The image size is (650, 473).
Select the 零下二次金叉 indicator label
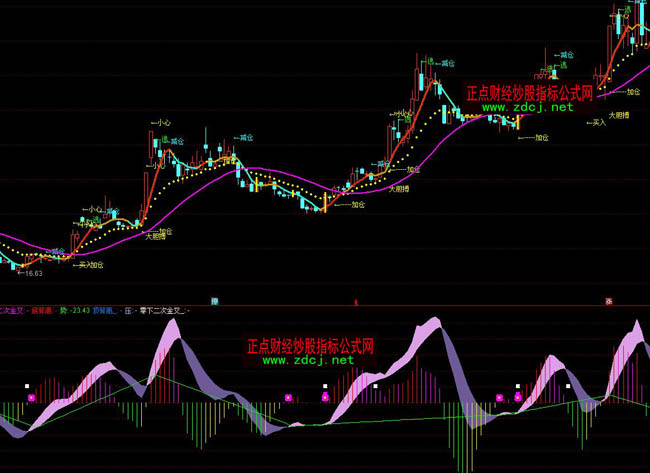coord(162,310)
